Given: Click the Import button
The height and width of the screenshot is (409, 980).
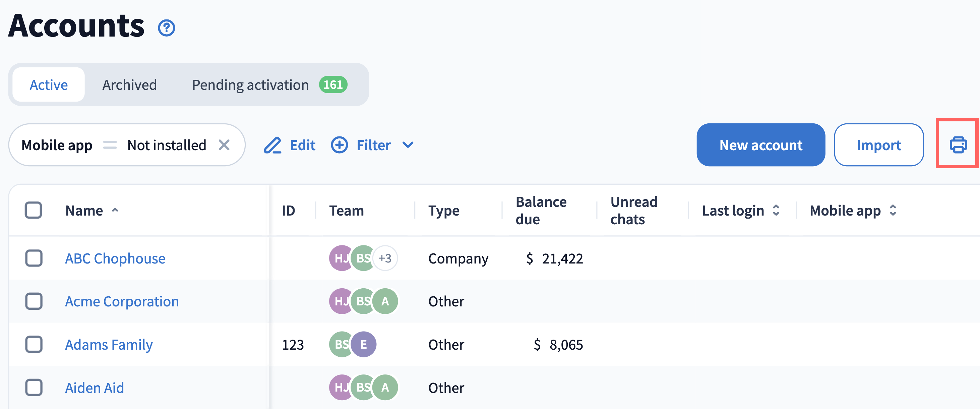Looking at the screenshot, I should pyautogui.click(x=878, y=144).
